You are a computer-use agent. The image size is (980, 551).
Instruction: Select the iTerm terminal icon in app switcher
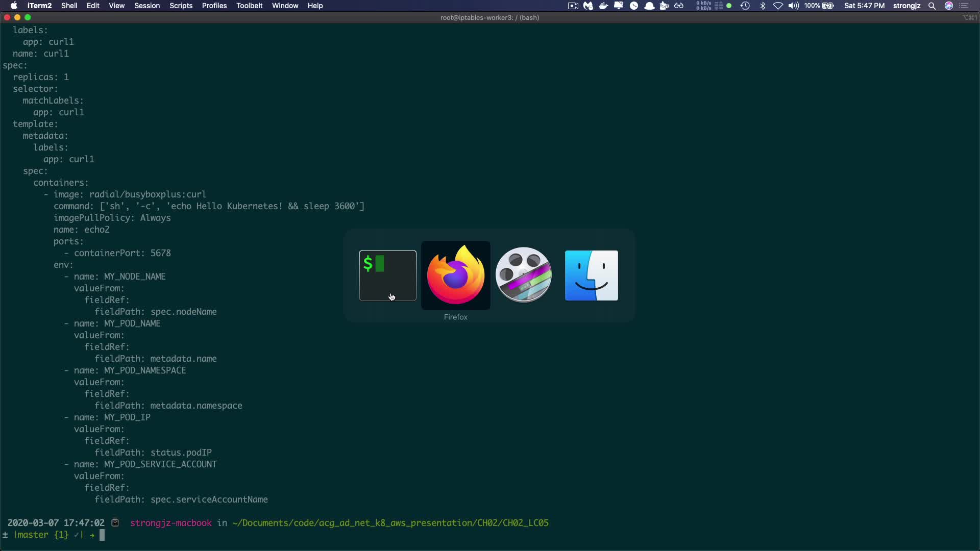(x=387, y=275)
